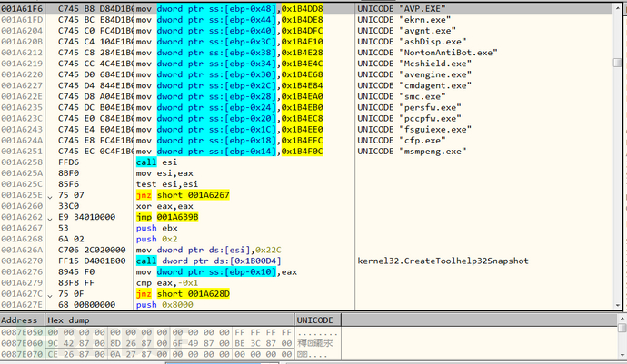Image resolution: width=627 pixels, height=364 pixels.
Task: Select the UNICODE "avengine.exe" comment
Action: click(x=414, y=74)
